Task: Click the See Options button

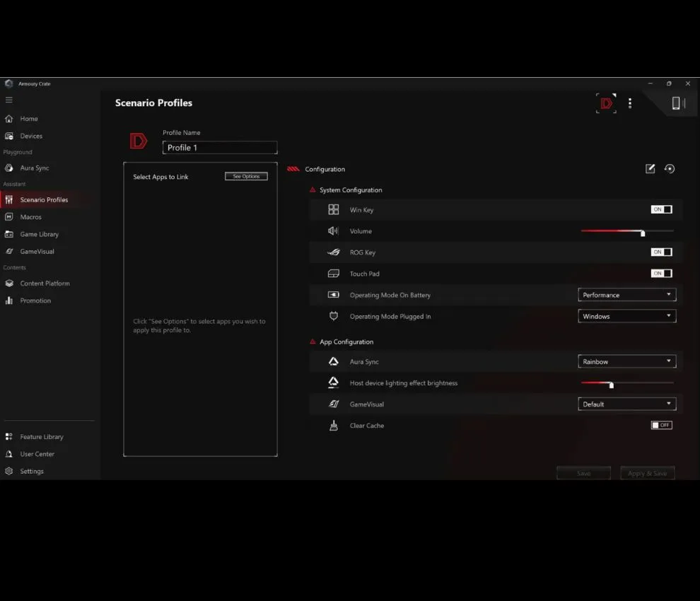Action: [x=246, y=176]
